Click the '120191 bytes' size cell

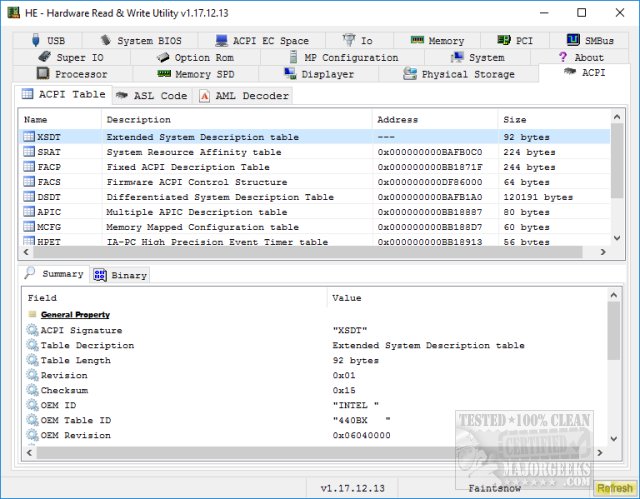[538, 197]
